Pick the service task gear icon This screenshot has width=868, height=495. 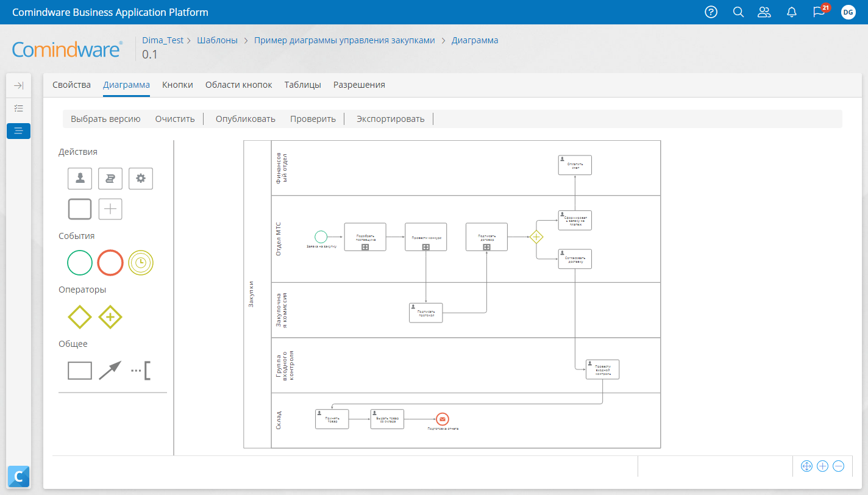[x=141, y=178]
